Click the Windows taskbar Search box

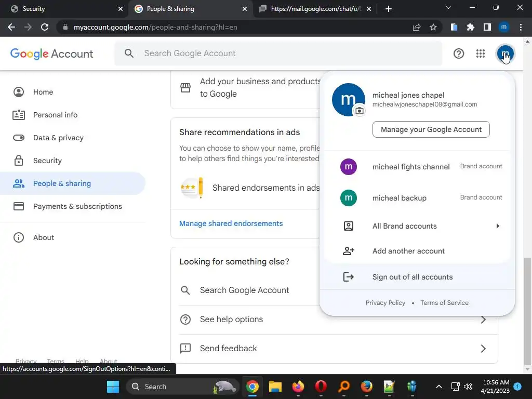click(x=182, y=387)
